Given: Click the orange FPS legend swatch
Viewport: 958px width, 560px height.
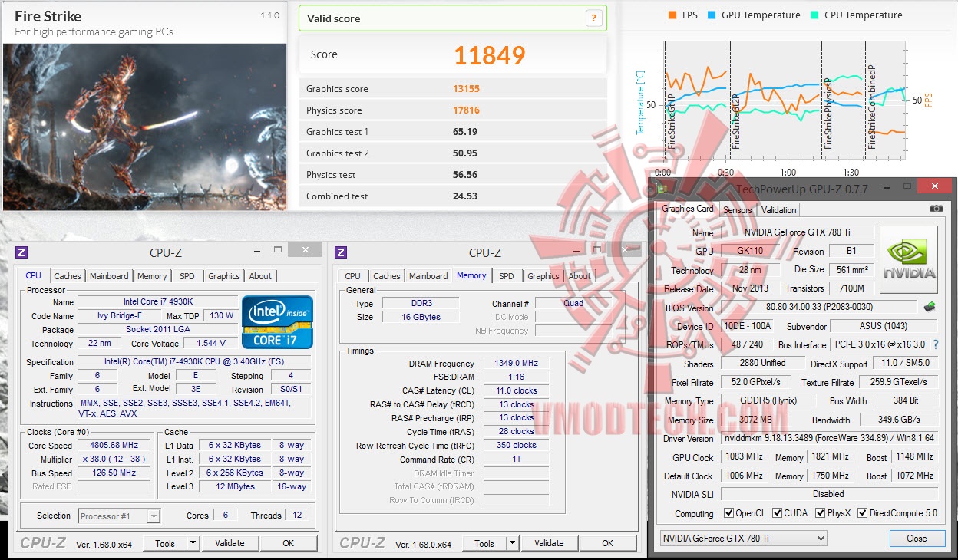Looking at the screenshot, I should tap(672, 15).
